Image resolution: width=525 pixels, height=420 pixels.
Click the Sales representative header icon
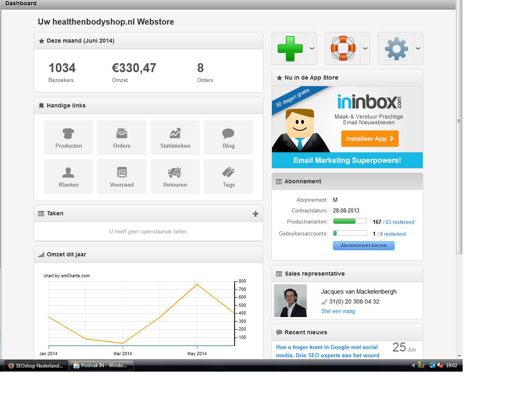tap(279, 274)
